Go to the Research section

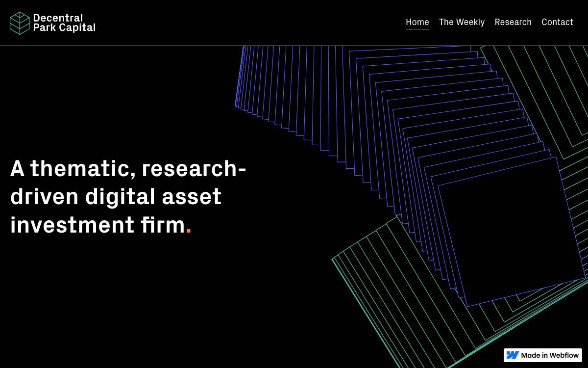point(513,22)
